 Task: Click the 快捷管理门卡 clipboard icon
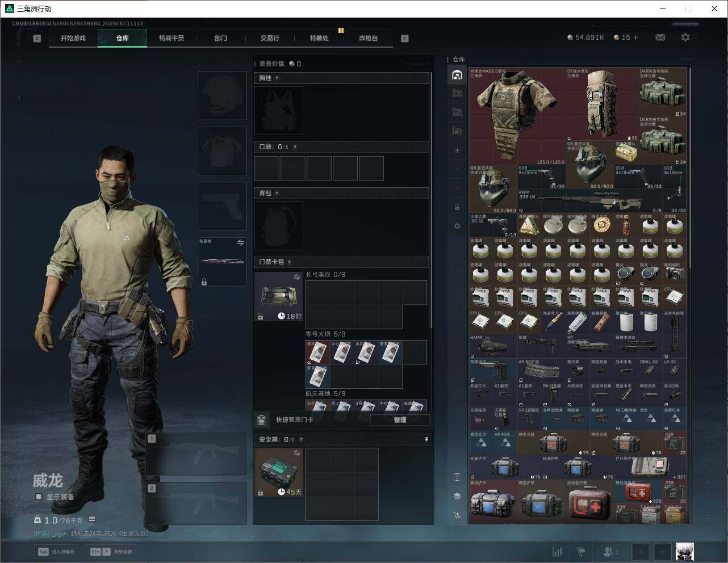pyautogui.click(x=261, y=420)
